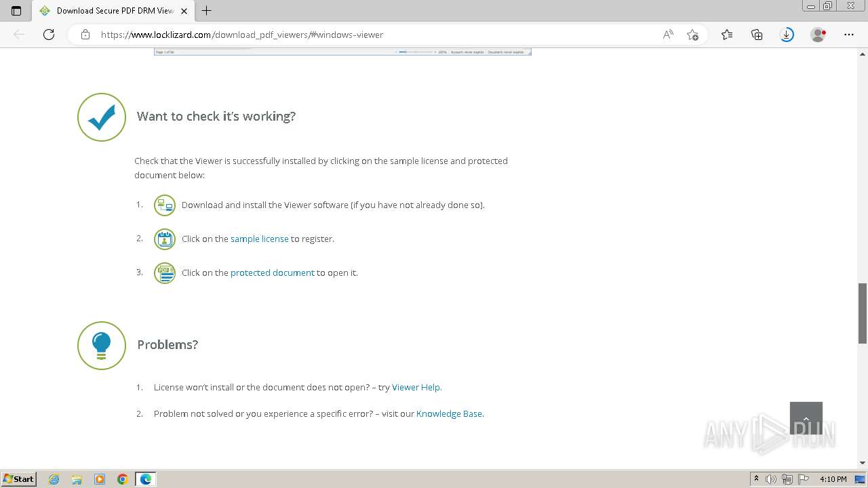This screenshot has width=868, height=488.
Task: Click the new tab plus button
Action: point(207,11)
